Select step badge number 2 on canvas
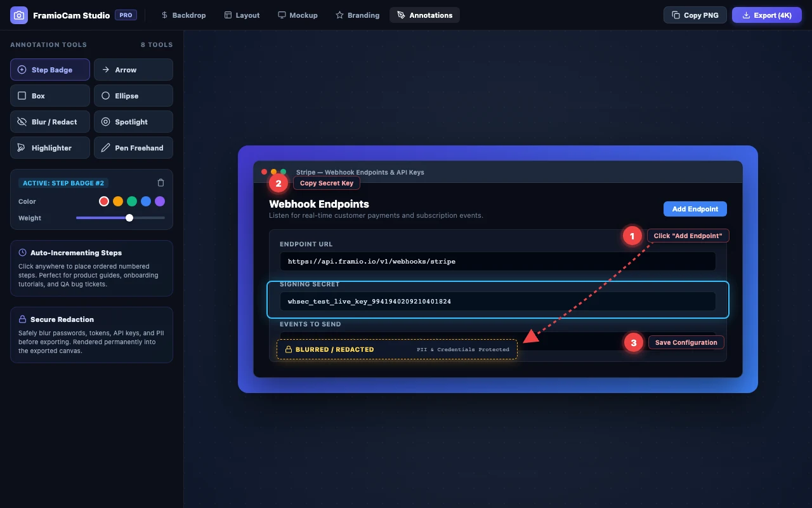The height and width of the screenshot is (508, 812). pyautogui.click(x=278, y=184)
